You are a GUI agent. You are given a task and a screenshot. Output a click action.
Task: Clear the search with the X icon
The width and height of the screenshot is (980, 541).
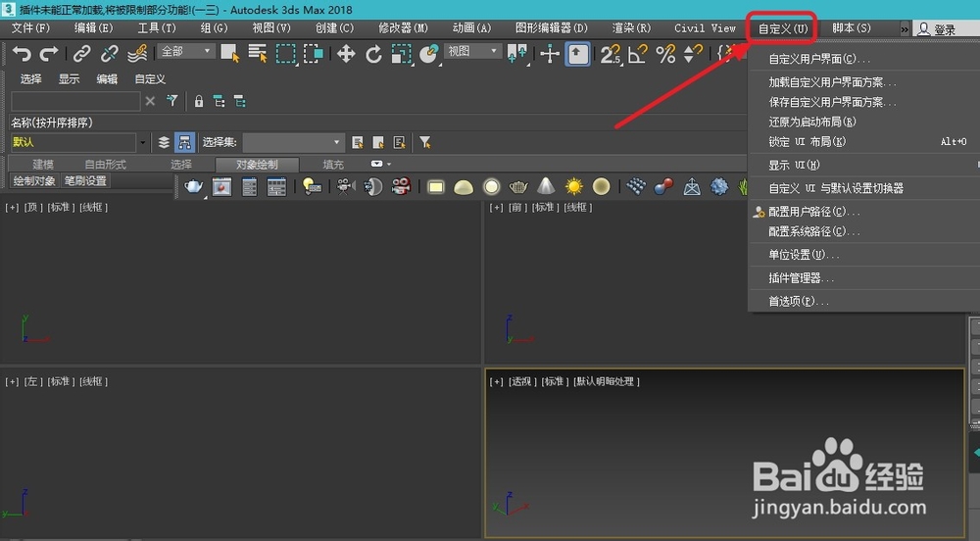pyautogui.click(x=150, y=101)
